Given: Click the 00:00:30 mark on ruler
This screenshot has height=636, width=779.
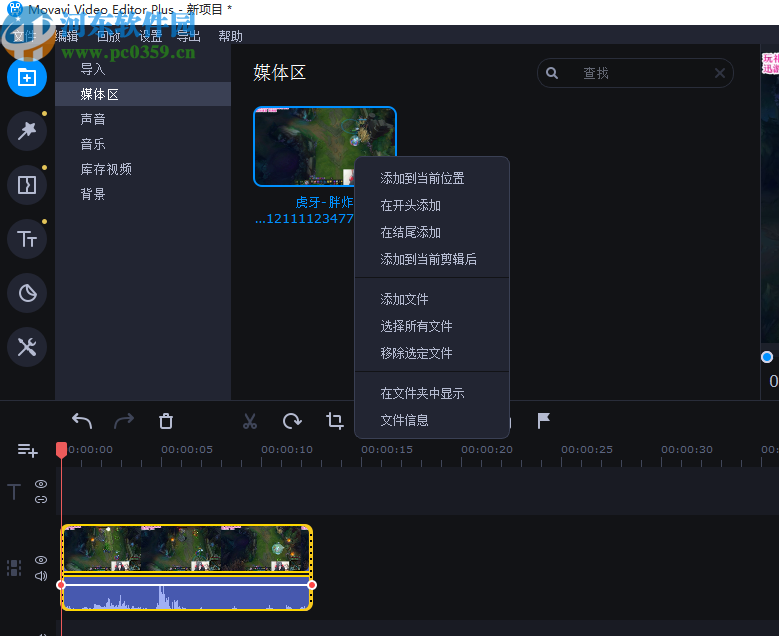Looking at the screenshot, I should click(687, 450).
